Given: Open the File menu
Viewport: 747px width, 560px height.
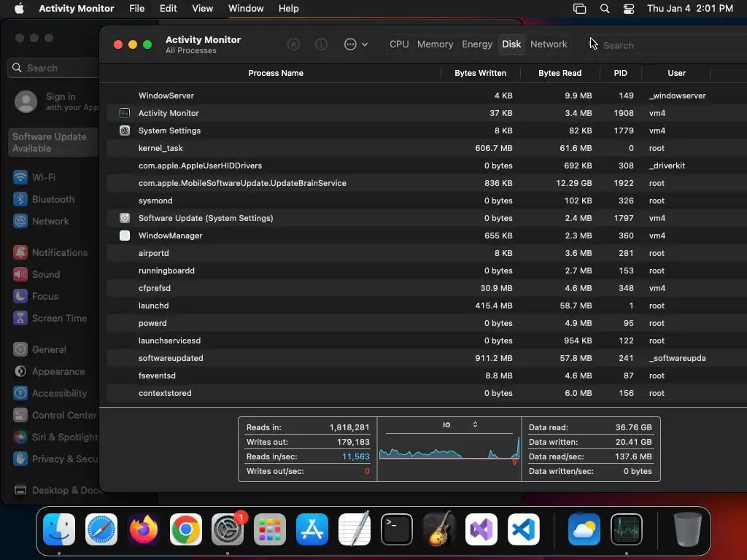Looking at the screenshot, I should [136, 8].
